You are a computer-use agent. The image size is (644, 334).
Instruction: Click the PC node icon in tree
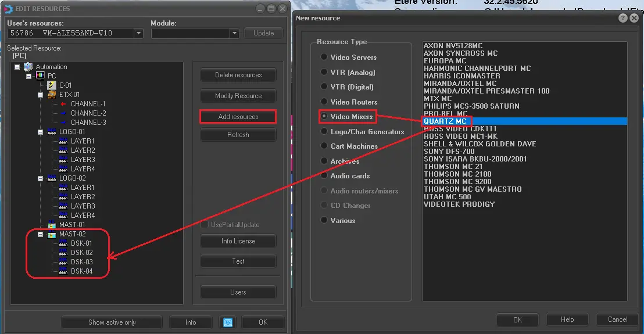point(40,76)
